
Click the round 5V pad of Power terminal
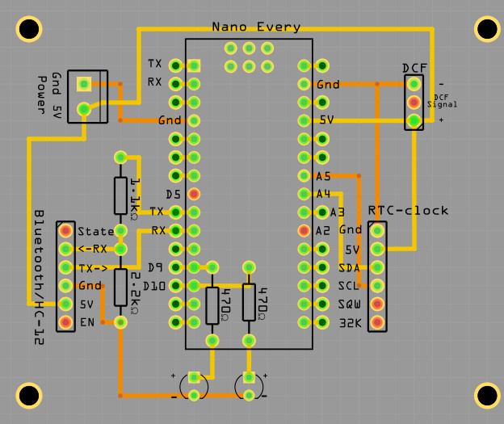click(84, 109)
